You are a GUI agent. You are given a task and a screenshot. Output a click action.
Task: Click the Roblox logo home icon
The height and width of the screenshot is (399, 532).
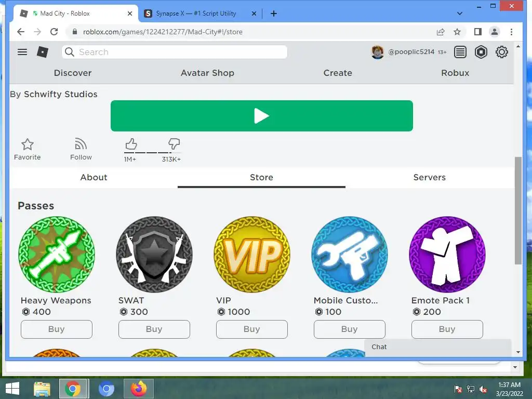point(43,52)
